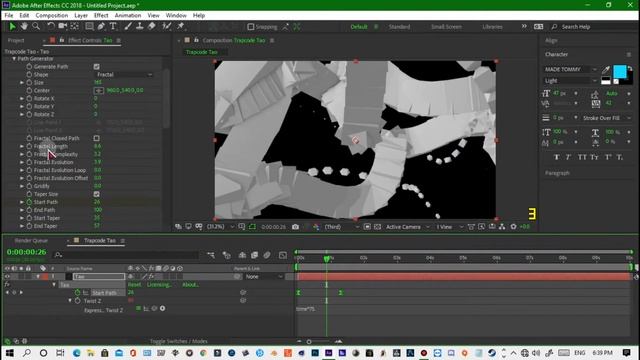
Task: Select the Small Screen workspace
Action: 446,27
